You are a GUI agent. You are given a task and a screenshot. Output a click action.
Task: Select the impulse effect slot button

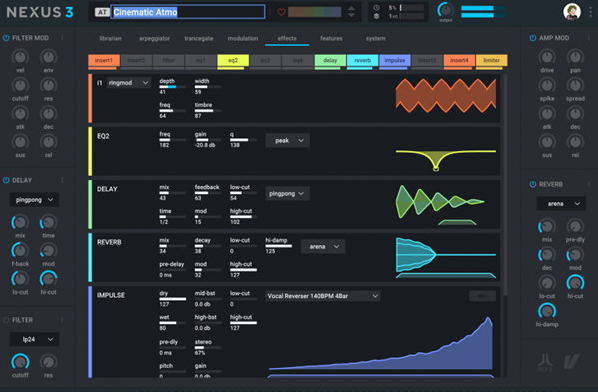(x=395, y=61)
